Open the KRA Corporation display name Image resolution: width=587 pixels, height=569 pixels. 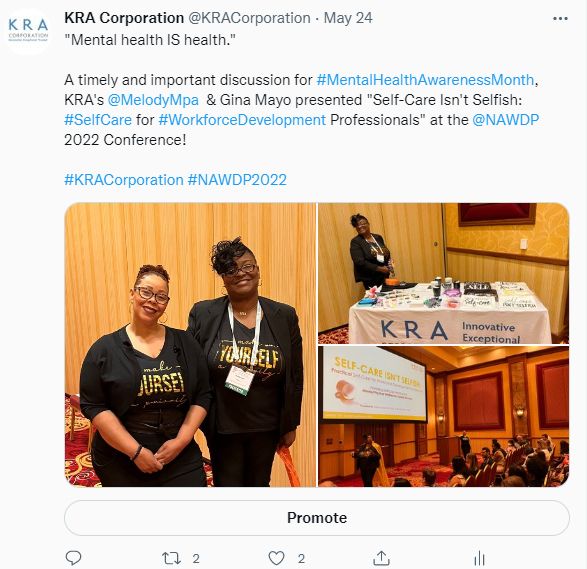tap(124, 18)
